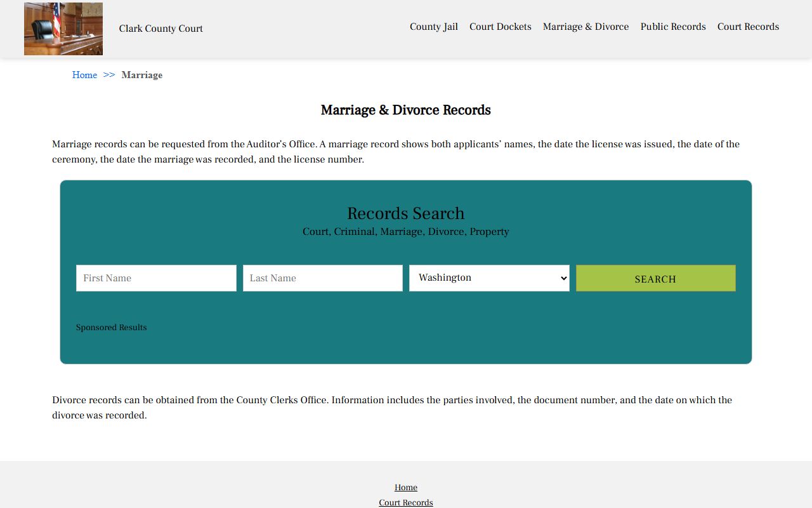Click the green SEARCH button
The width and height of the screenshot is (812, 508).
tap(656, 278)
